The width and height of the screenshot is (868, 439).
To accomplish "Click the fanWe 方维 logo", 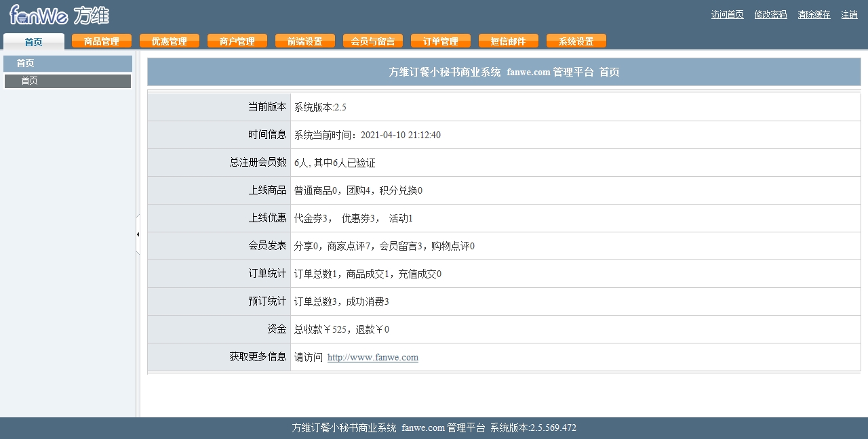I will point(59,14).
